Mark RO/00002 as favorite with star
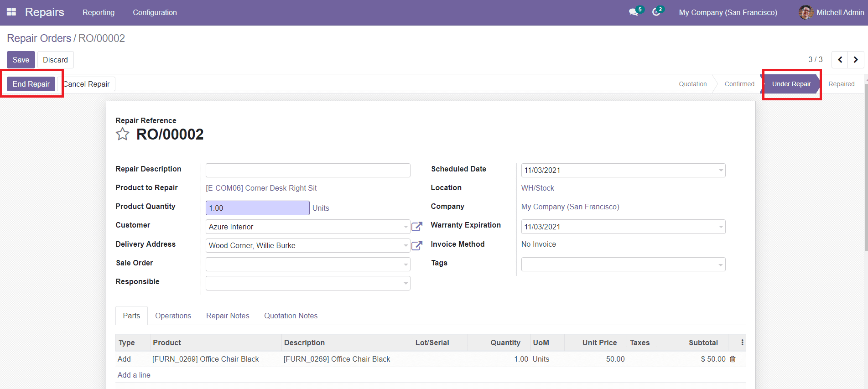 point(122,134)
